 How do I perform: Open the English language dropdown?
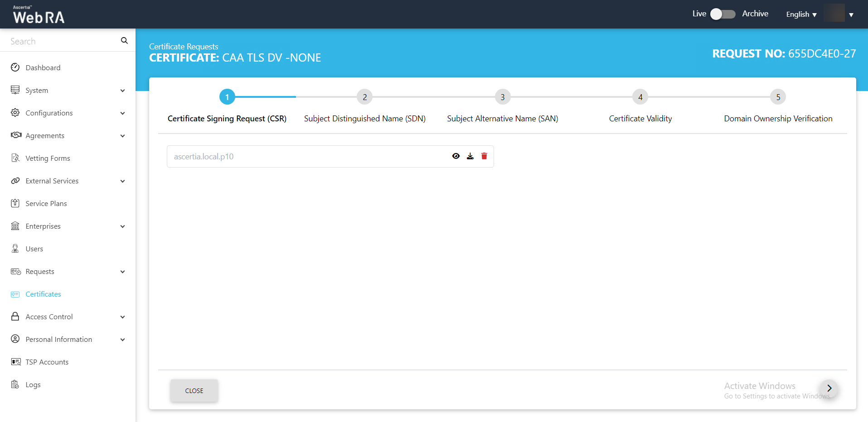[x=801, y=14]
